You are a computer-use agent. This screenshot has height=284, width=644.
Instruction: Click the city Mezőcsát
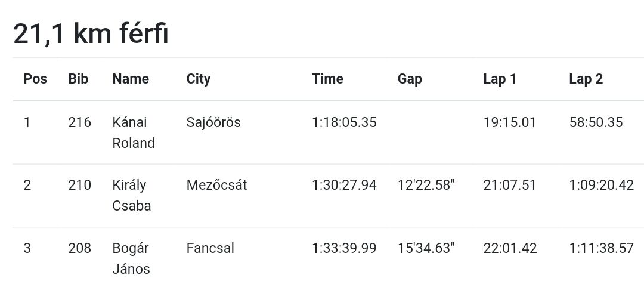pos(217,185)
